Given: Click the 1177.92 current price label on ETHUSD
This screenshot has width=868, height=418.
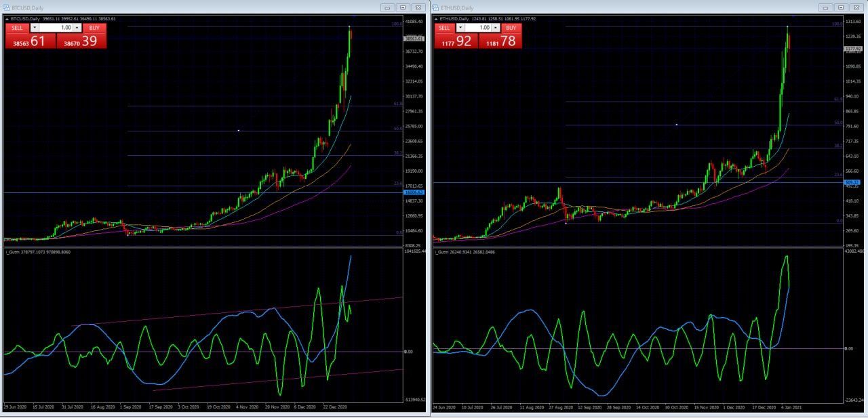Looking at the screenshot, I should 852,49.
